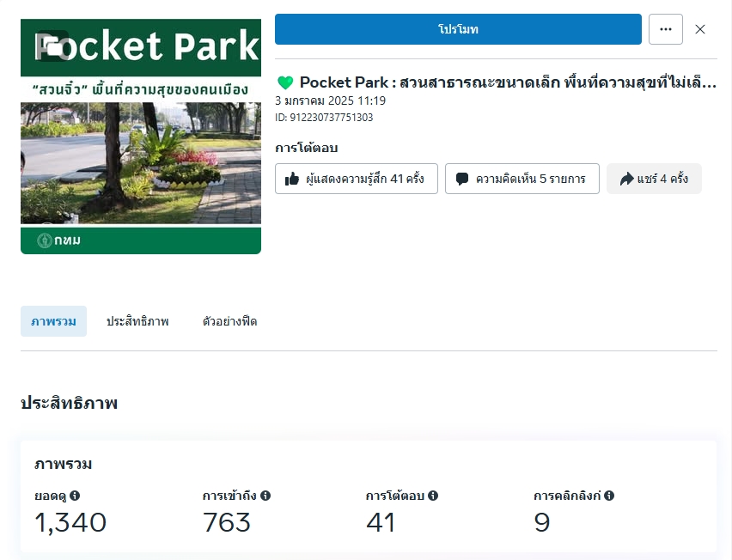Switch to the ตัวอย่างฟีด tab
This screenshot has width=732, height=560.
(229, 321)
